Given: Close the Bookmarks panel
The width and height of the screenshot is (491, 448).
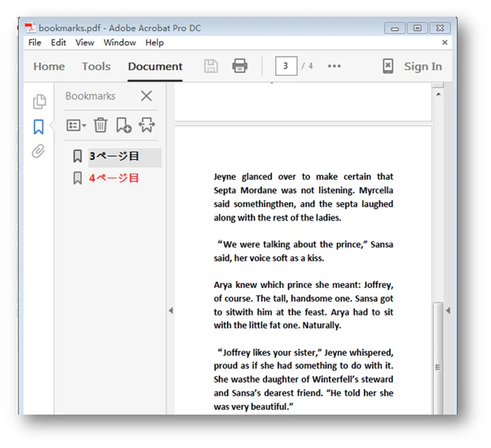Looking at the screenshot, I should (x=146, y=95).
